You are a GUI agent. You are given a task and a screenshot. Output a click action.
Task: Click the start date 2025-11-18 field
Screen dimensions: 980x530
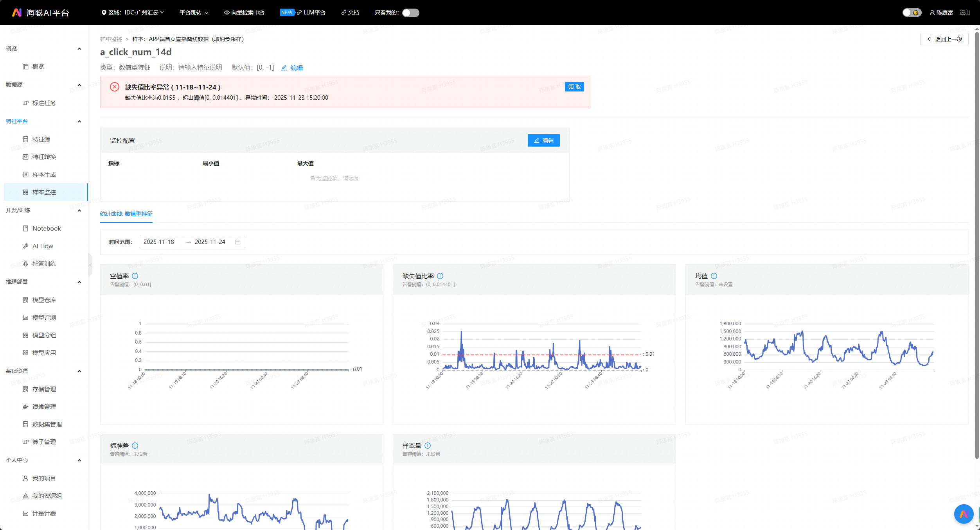click(159, 242)
